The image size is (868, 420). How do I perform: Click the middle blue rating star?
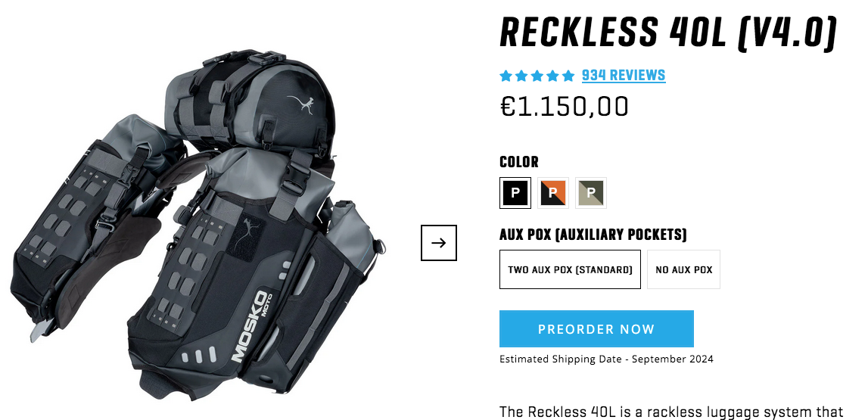pos(537,76)
